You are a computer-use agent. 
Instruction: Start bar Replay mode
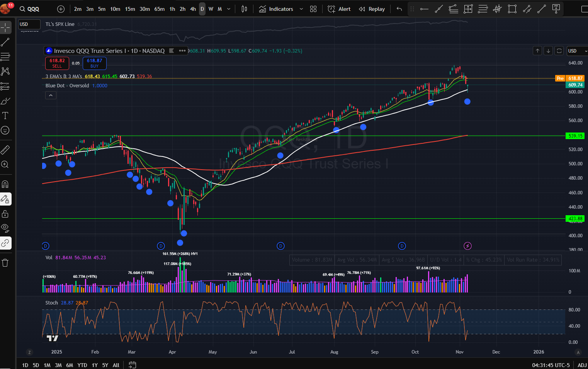[372, 9]
